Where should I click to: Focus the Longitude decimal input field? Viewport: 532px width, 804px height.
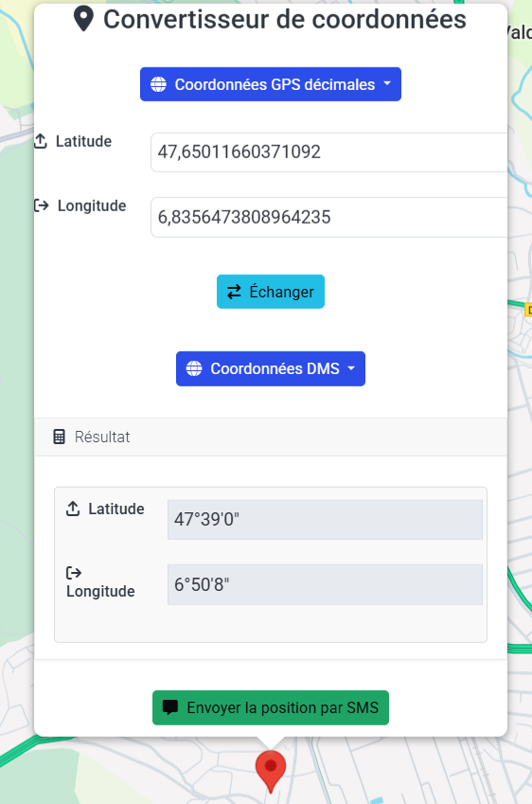pyautogui.click(x=328, y=218)
